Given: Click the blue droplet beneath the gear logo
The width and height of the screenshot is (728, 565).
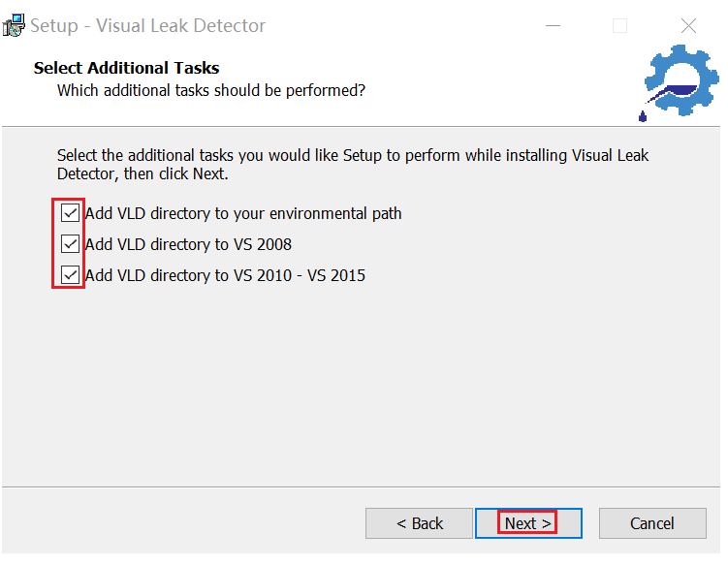Looking at the screenshot, I should (x=643, y=117).
